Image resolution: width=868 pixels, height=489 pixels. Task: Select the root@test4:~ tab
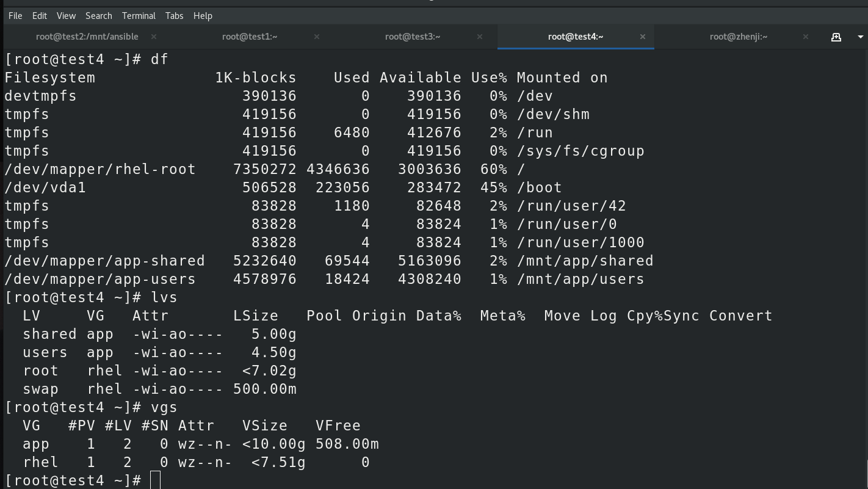pyautogui.click(x=576, y=37)
